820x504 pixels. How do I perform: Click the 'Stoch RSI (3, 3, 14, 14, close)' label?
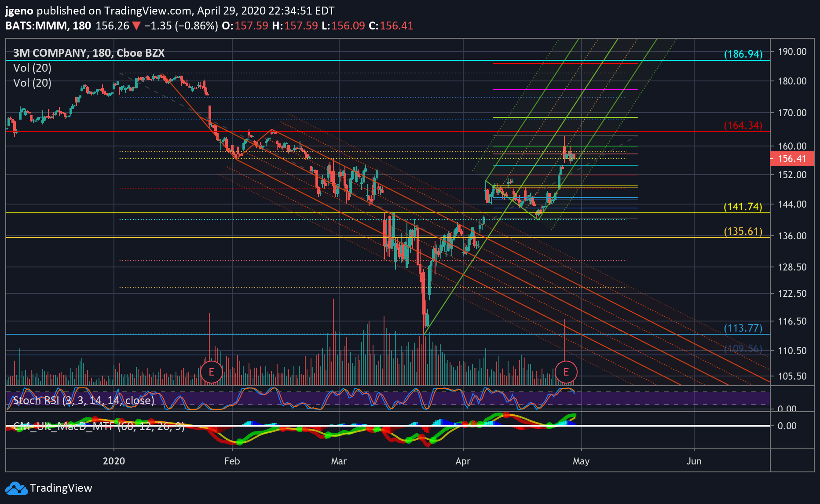(84, 400)
